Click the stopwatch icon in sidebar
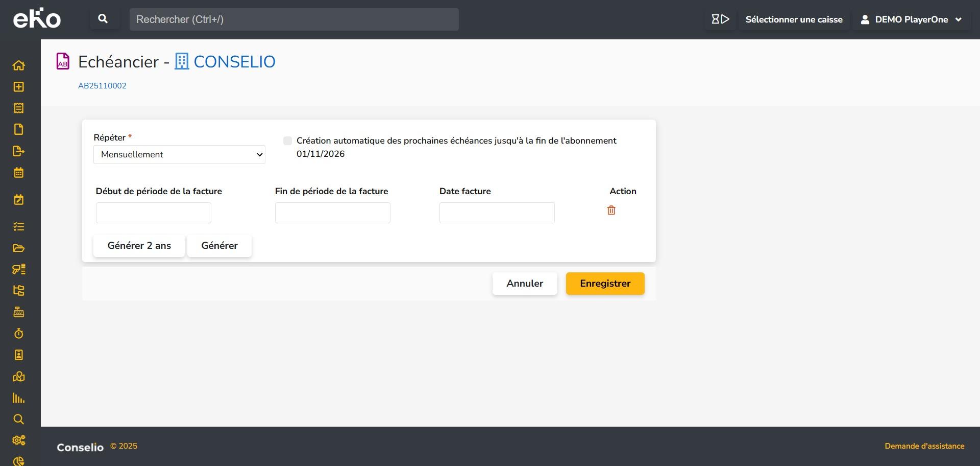 click(x=18, y=334)
